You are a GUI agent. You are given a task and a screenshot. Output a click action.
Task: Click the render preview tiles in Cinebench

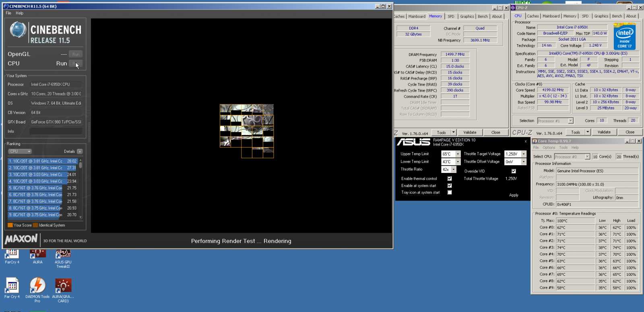tap(247, 131)
